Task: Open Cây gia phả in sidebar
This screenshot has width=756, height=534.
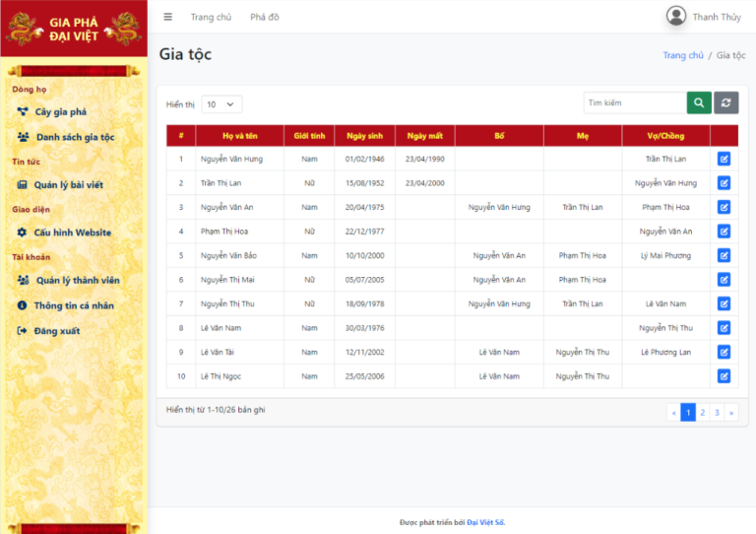Action: click(x=60, y=112)
